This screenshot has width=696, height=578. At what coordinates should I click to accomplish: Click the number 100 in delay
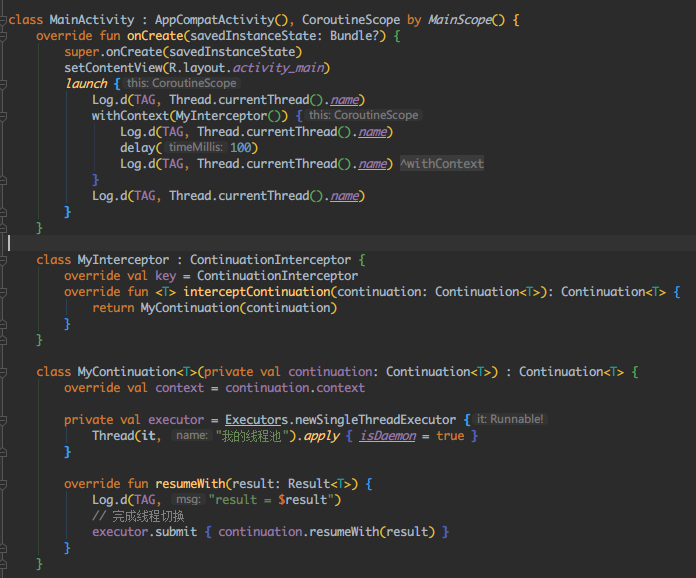pos(241,148)
